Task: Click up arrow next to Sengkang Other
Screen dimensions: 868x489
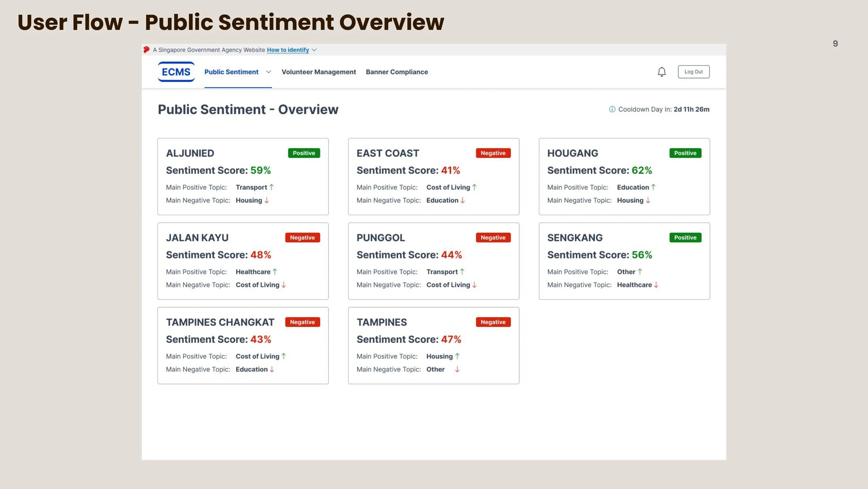Action: (x=640, y=271)
